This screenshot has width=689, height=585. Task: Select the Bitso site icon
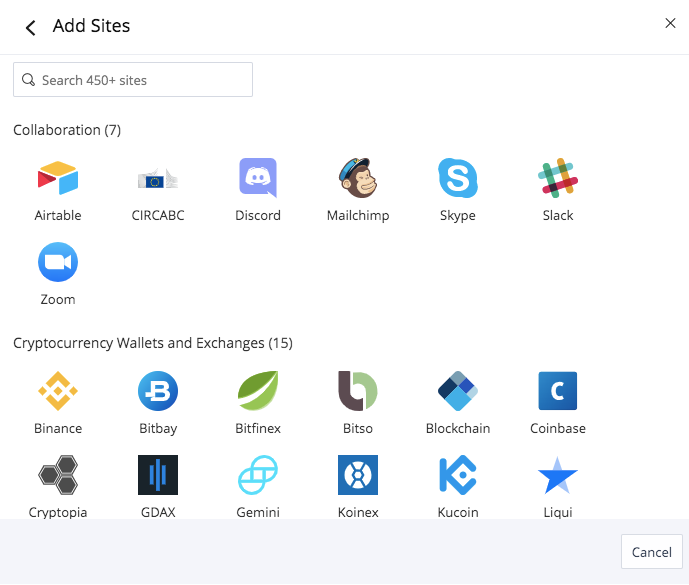point(358,391)
